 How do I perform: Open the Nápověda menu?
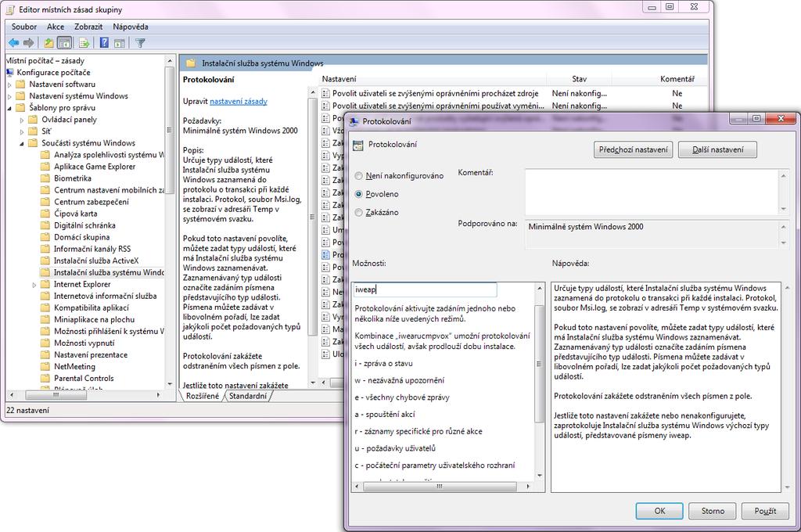point(131,27)
